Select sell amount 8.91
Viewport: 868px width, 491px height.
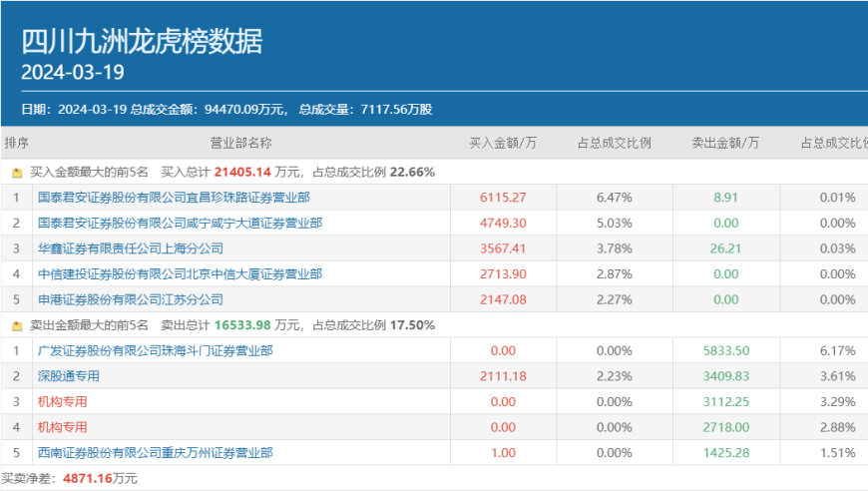click(x=725, y=198)
